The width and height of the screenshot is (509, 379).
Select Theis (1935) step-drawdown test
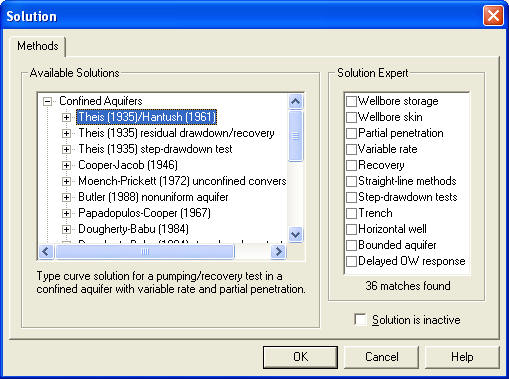point(155,149)
